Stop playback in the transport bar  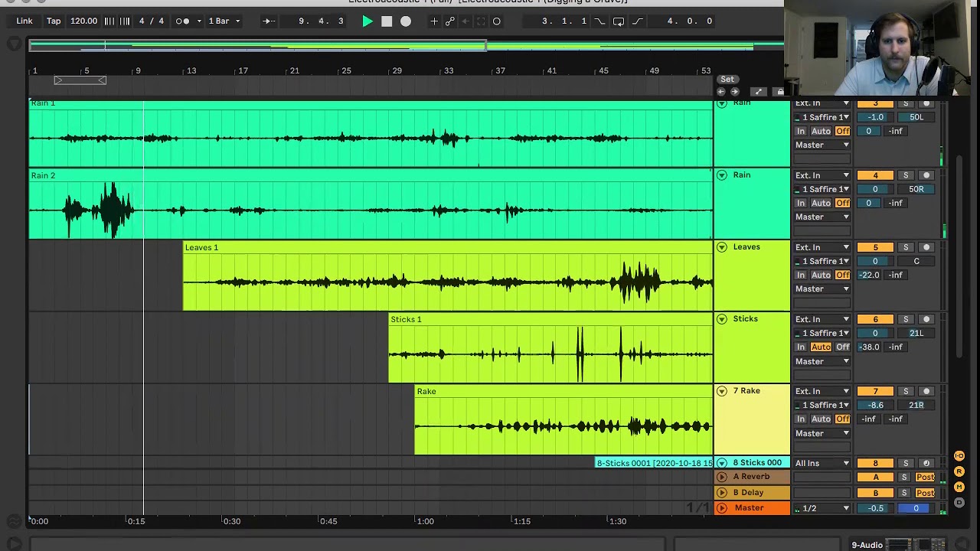click(x=387, y=21)
